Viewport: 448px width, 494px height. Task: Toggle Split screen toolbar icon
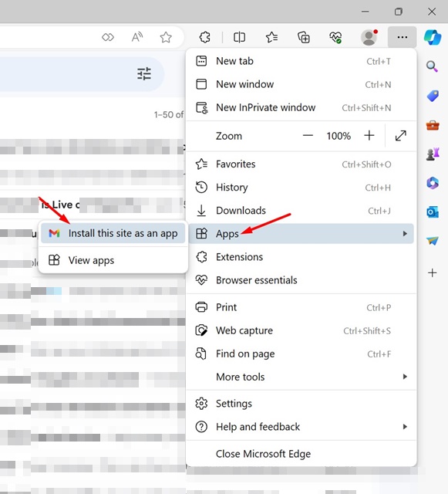(x=239, y=37)
